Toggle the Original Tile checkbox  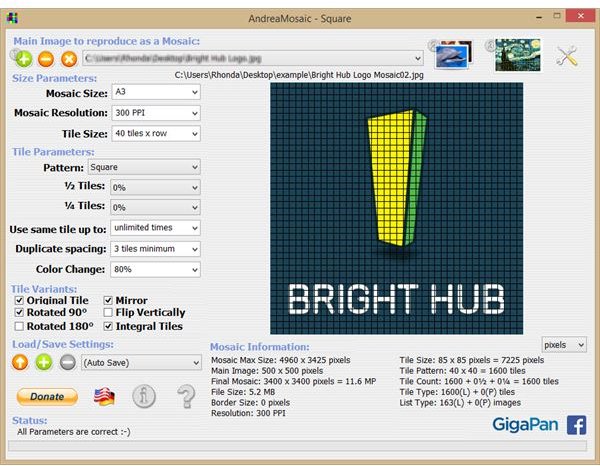click(x=19, y=300)
